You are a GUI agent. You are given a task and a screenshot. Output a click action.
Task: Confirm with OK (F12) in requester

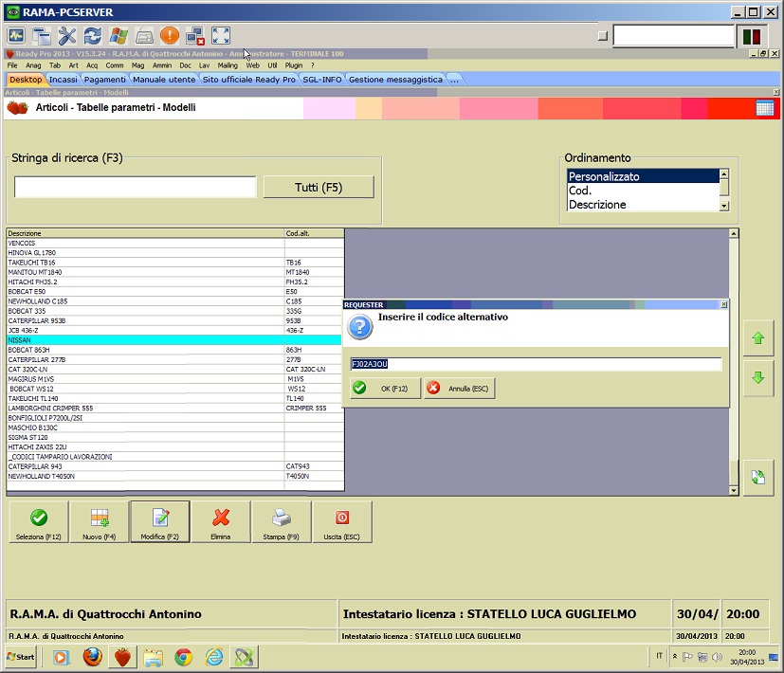click(x=385, y=388)
